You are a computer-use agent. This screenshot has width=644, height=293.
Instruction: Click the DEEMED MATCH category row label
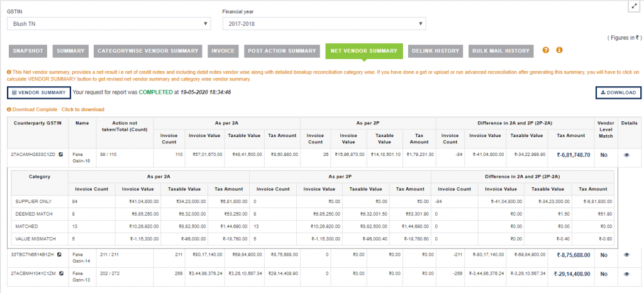point(34,214)
